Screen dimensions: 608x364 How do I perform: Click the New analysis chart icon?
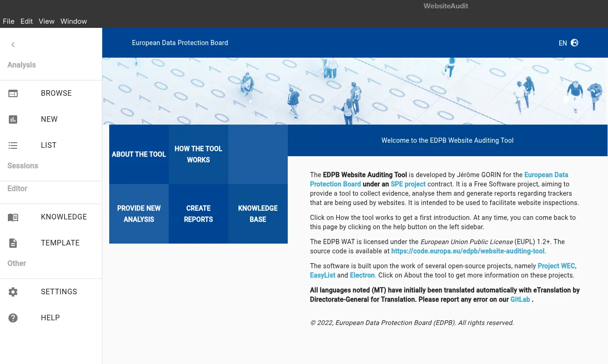tap(13, 119)
